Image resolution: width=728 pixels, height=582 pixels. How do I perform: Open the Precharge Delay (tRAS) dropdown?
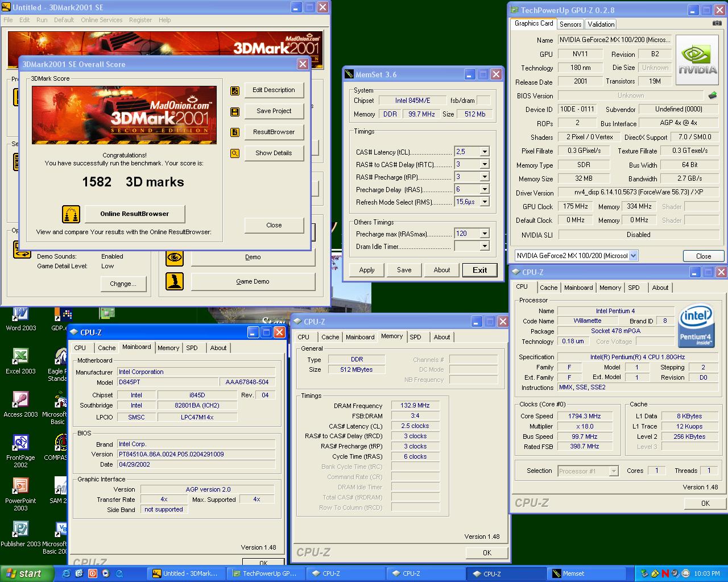485,189
